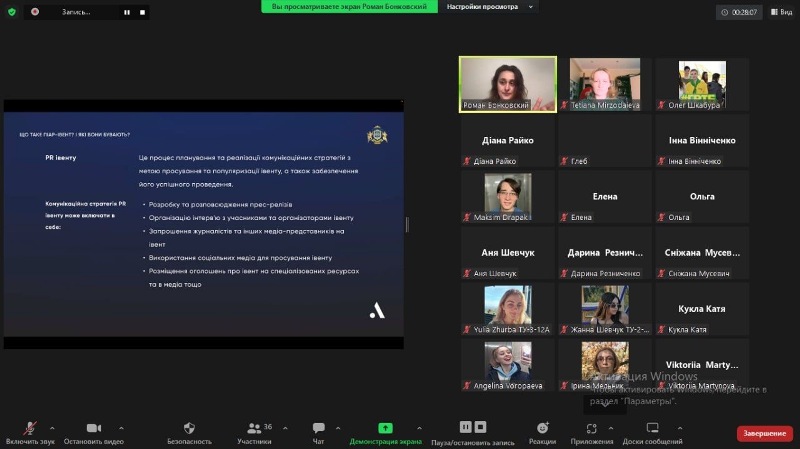Click muted mic icon on Глеб tile
Viewport: 800px width, 449px height.
coord(564,161)
